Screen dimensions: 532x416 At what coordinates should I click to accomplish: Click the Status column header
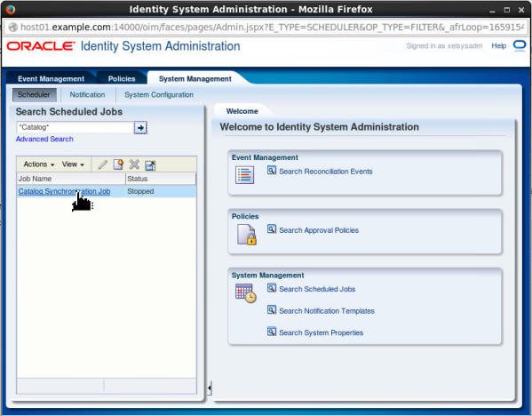tap(161, 179)
